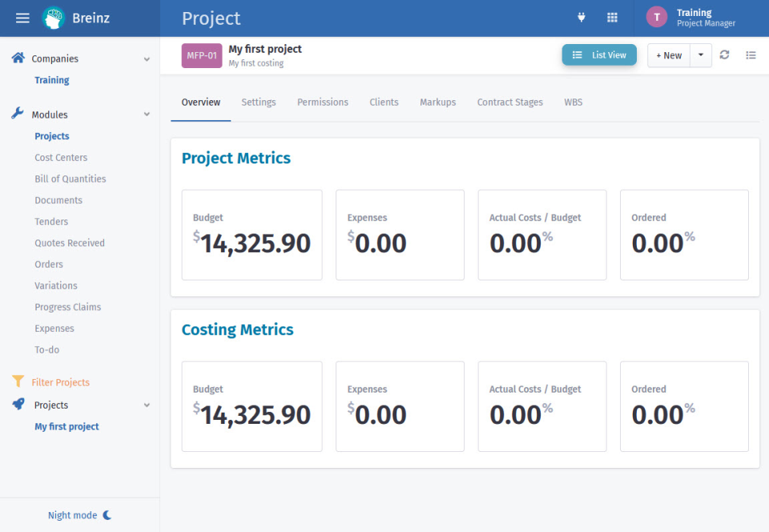Switch to the Permissions tab

[x=322, y=102]
